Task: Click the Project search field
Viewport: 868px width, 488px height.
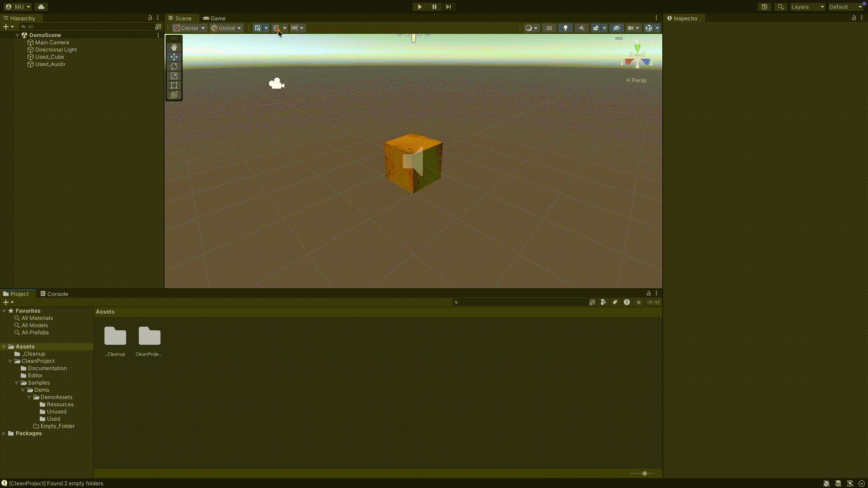Action: click(x=520, y=302)
